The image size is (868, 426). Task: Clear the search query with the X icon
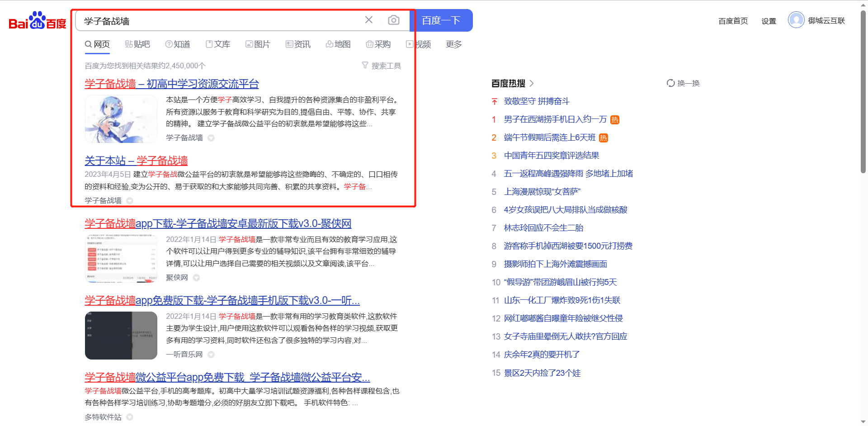368,19
